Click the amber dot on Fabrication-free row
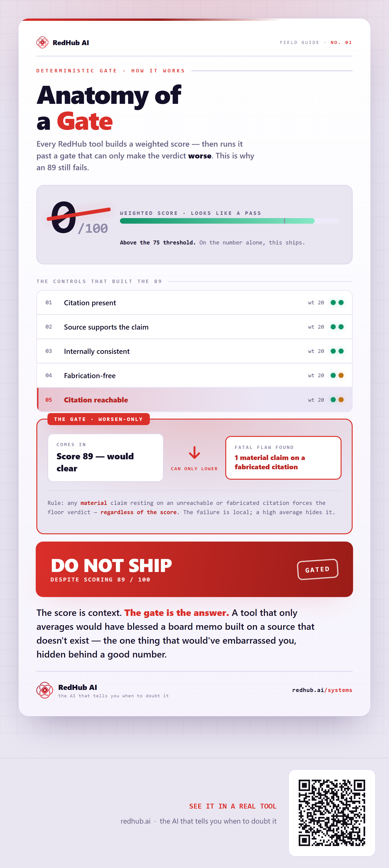The width and height of the screenshot is (389, 868). pos(341,375)
